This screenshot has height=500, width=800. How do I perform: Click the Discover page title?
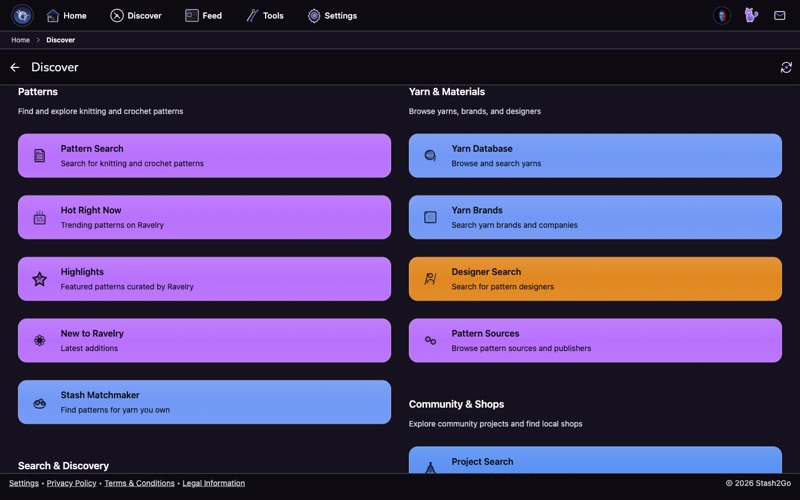(55, 67)
